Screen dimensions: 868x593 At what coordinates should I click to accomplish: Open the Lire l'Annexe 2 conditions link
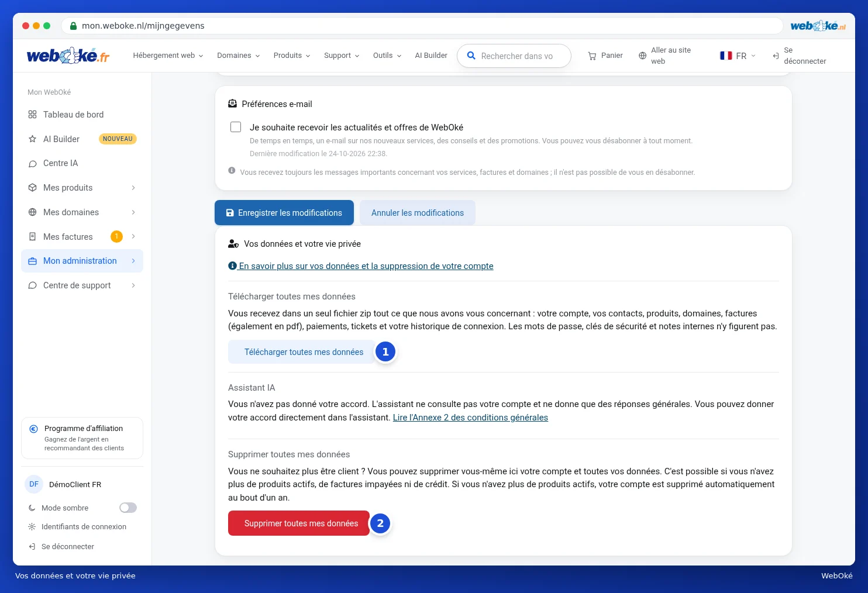[470, 418]
